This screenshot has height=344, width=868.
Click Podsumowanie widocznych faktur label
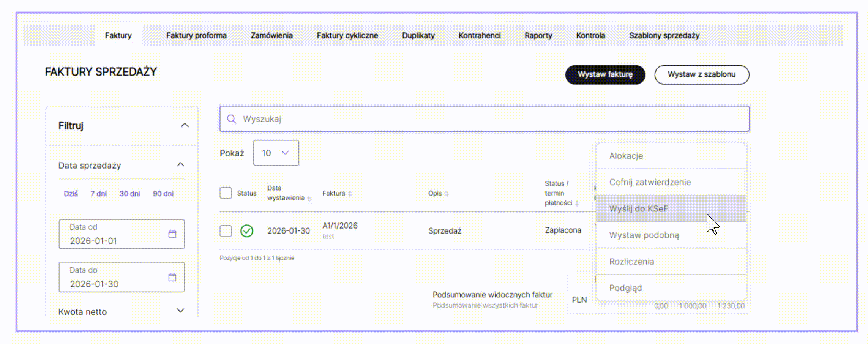[492, 295]
